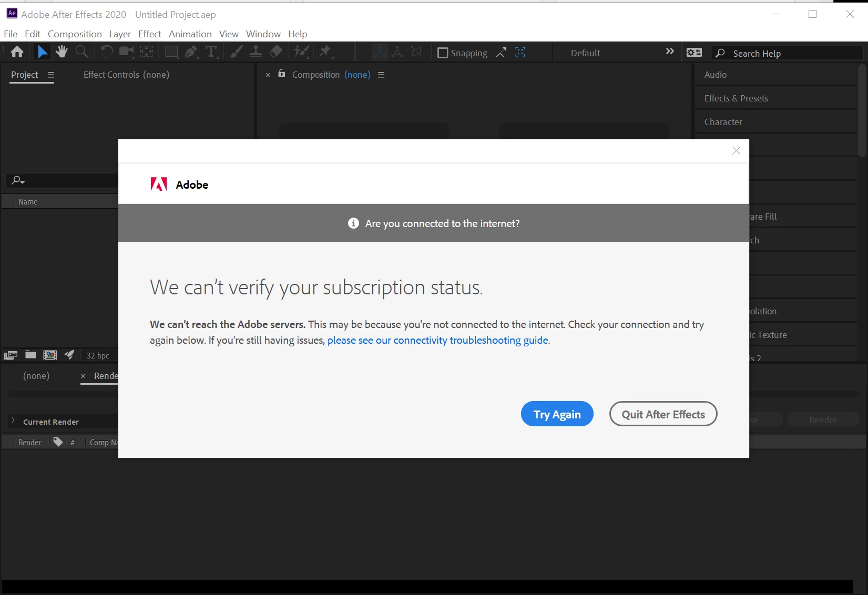Screen dimensions: 868x595
Task: Select the Unified Camera tool
Action: click(x=126, y=52)
